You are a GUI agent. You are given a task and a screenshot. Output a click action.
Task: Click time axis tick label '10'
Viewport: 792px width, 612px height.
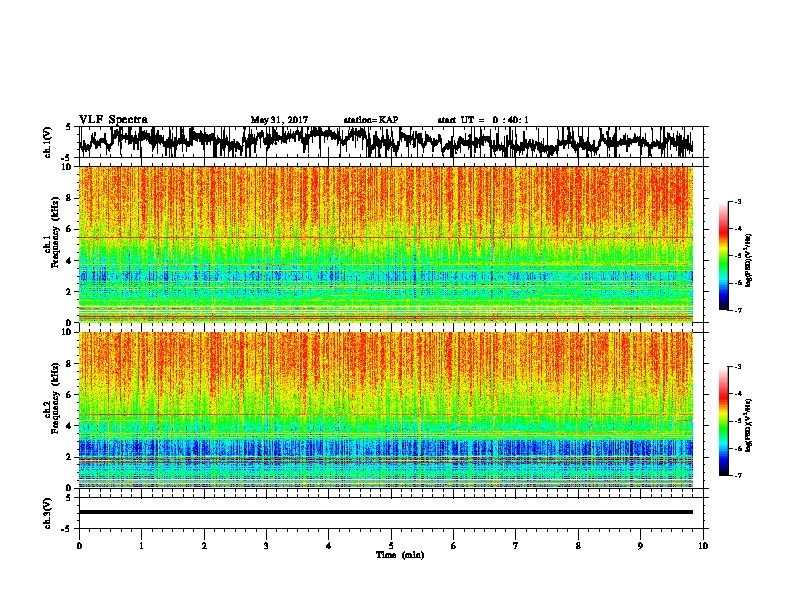pyautogui.click(x=703, y=545)
